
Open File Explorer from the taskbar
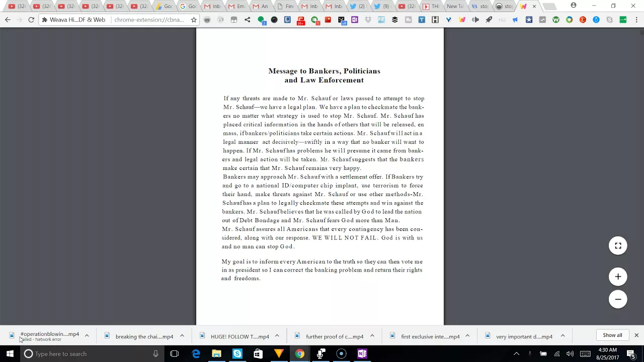click(x=216, y=353)
